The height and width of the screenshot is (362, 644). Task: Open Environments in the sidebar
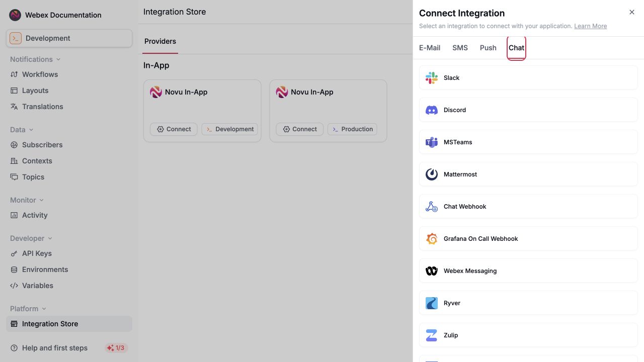69,269
